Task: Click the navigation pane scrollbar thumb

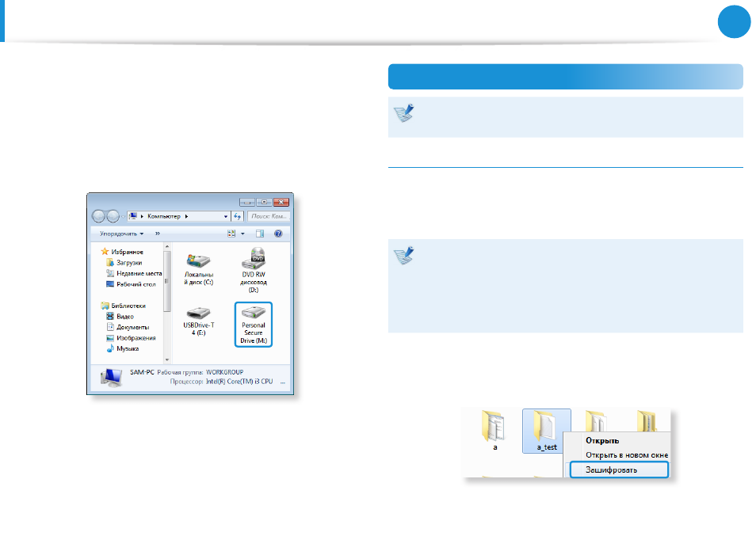Action: pos(167,281)
